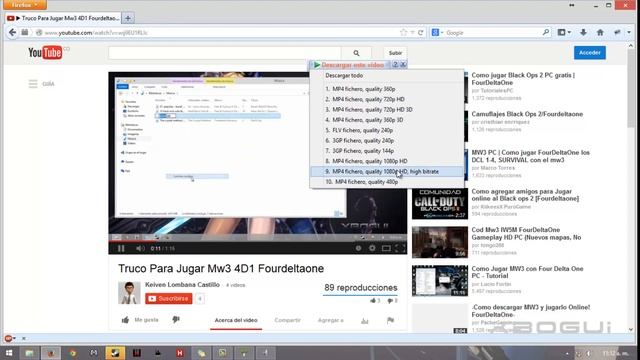Open Como Jugar MW3 con Four Delta One
The height and width of the screenshot is (360, 640).
pos(527,272)
